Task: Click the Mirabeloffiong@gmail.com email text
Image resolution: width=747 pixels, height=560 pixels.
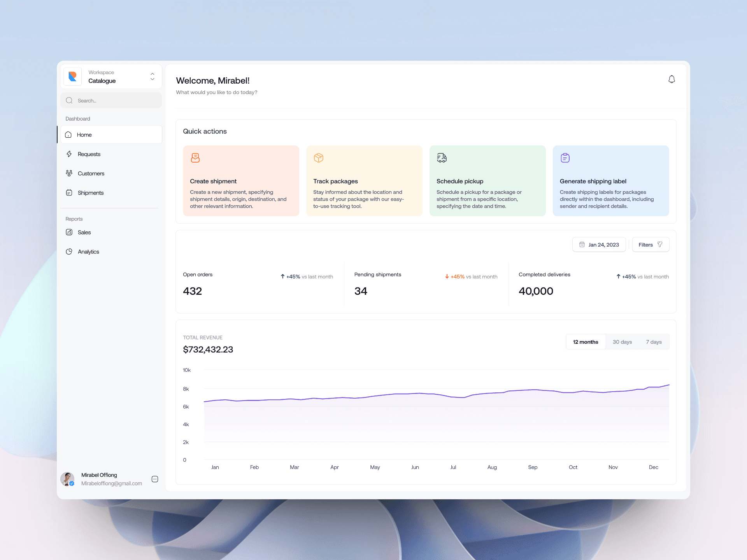Action: [x=111, y=483]
